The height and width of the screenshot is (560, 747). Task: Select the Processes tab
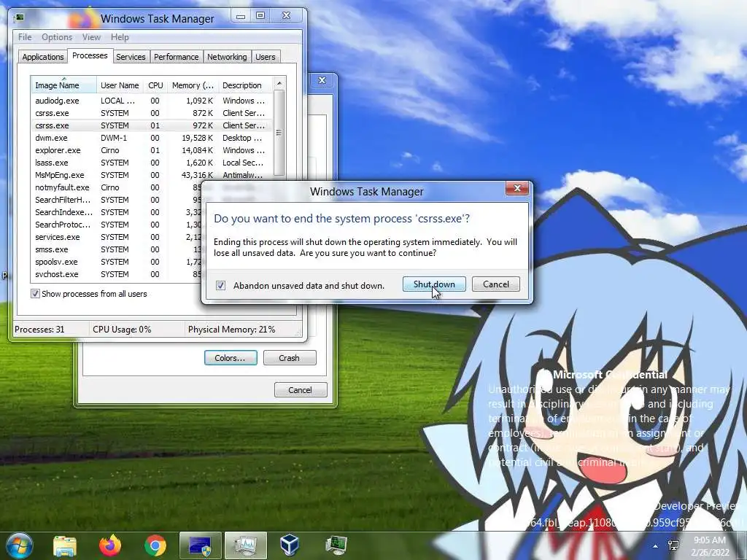90,55
